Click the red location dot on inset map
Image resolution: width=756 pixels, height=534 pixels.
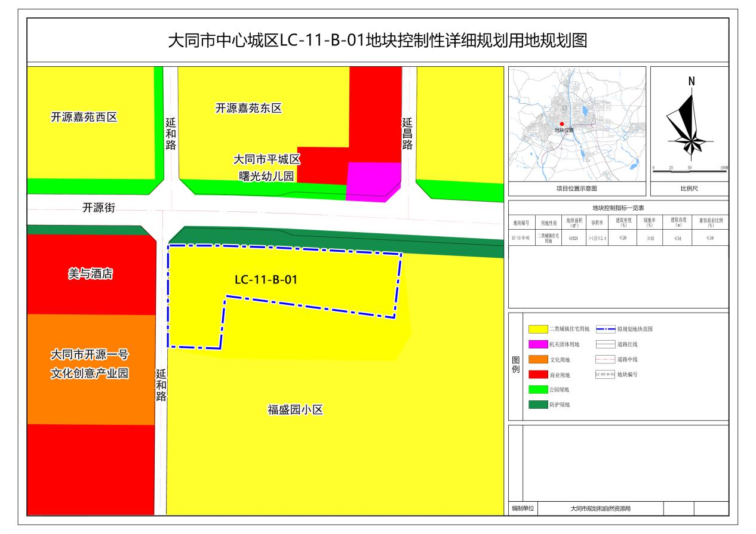tap(561, 124)
